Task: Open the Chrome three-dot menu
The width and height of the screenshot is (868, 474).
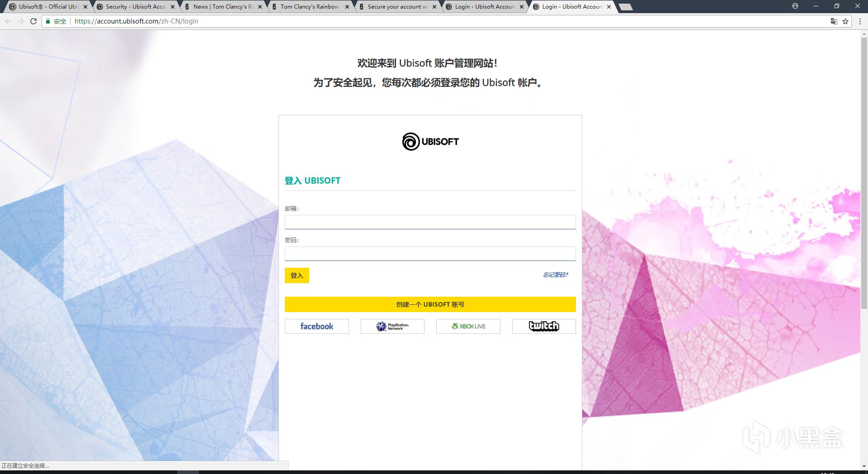Action: click(860, 21)
